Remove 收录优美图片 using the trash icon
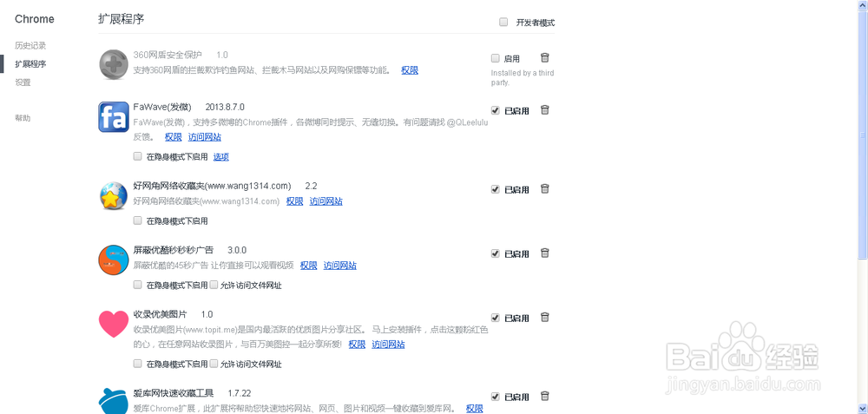The image size is (868, 414). coord(545,317)
